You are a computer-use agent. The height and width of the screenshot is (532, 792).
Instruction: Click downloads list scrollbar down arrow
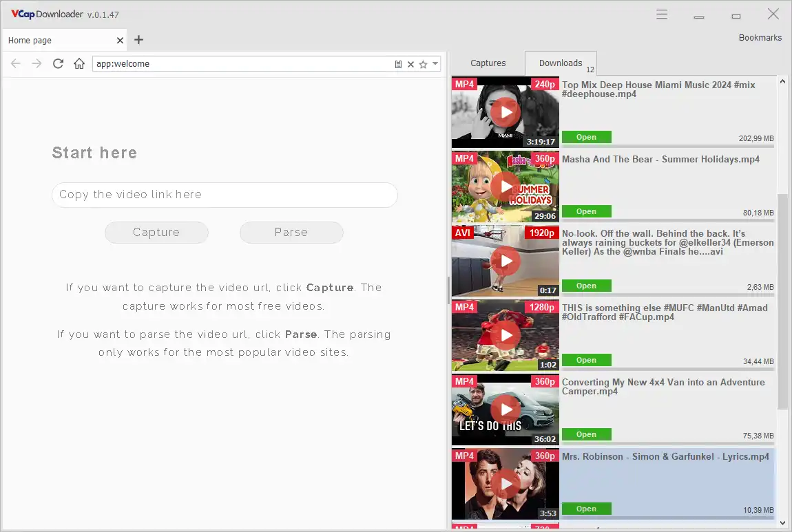coord(782,524)
